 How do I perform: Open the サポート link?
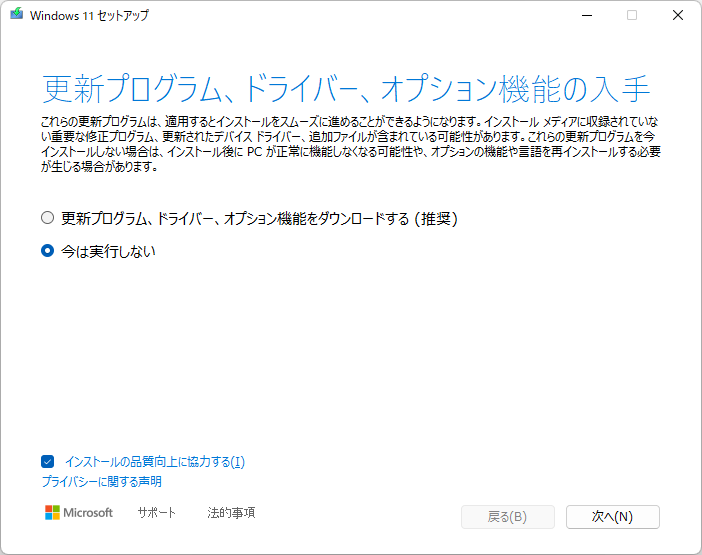click(157, 512)
